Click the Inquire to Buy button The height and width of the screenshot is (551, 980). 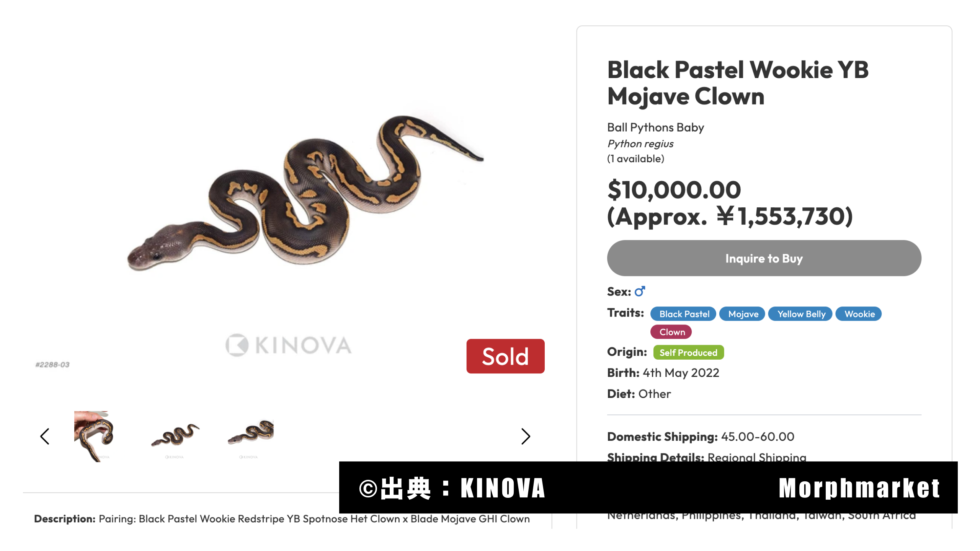click(x=764, y=258)
